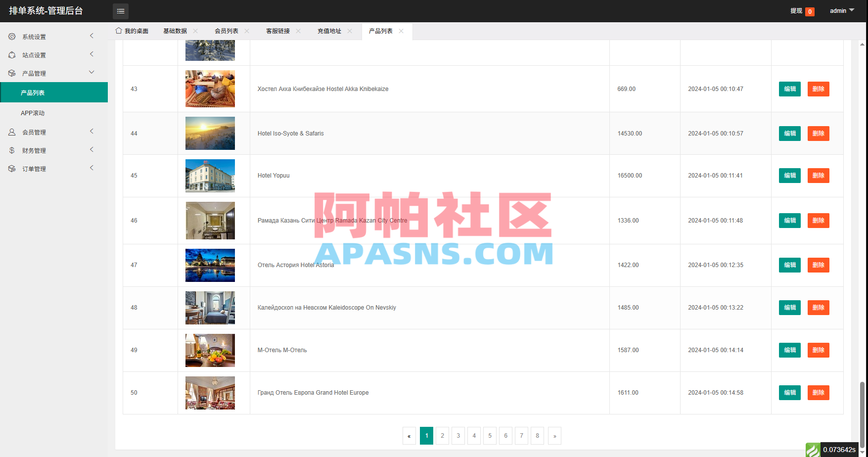Screen dimensions: 868x457
Task: Open the admin user dropdown
Action: tap(842, 10)
